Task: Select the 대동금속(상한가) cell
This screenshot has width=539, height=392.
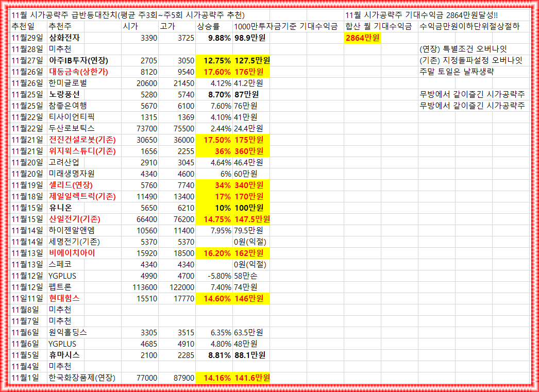Action: pyautogui.click(x=84, y=72)
